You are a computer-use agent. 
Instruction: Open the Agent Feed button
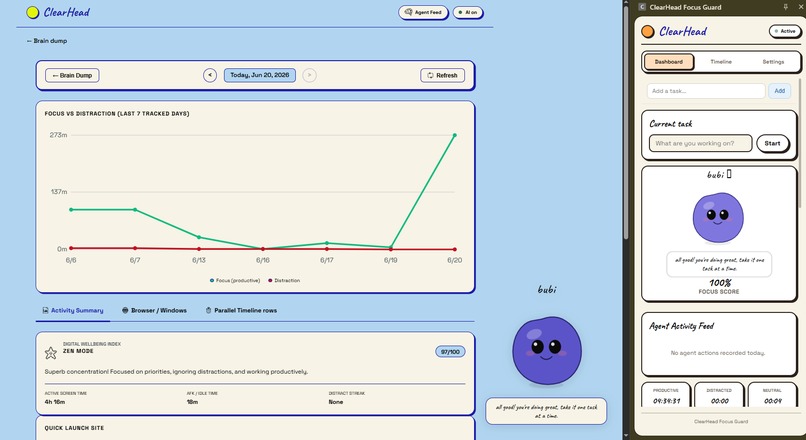click(x=423, y=12)
